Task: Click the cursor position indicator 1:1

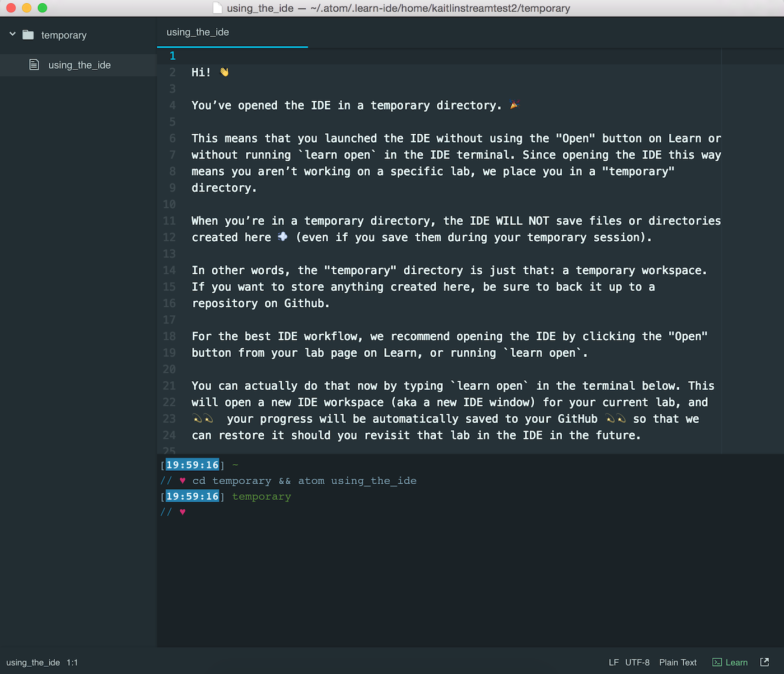Action: [72, 662]
